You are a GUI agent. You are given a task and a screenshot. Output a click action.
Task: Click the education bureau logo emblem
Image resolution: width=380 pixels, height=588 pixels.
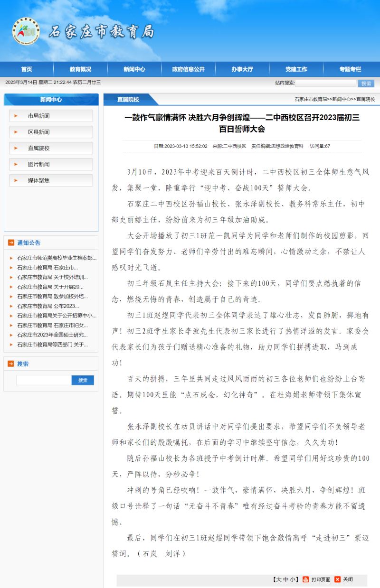(x=25, y=31)
